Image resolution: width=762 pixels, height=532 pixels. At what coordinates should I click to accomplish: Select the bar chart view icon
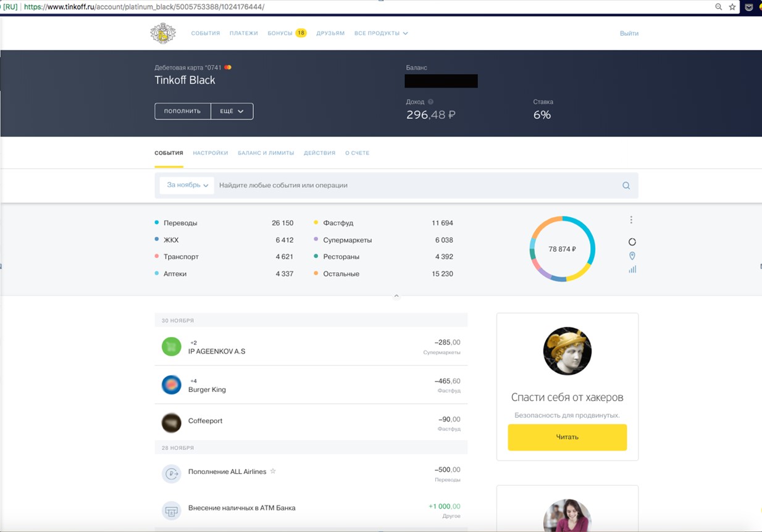tap(632, 269)
